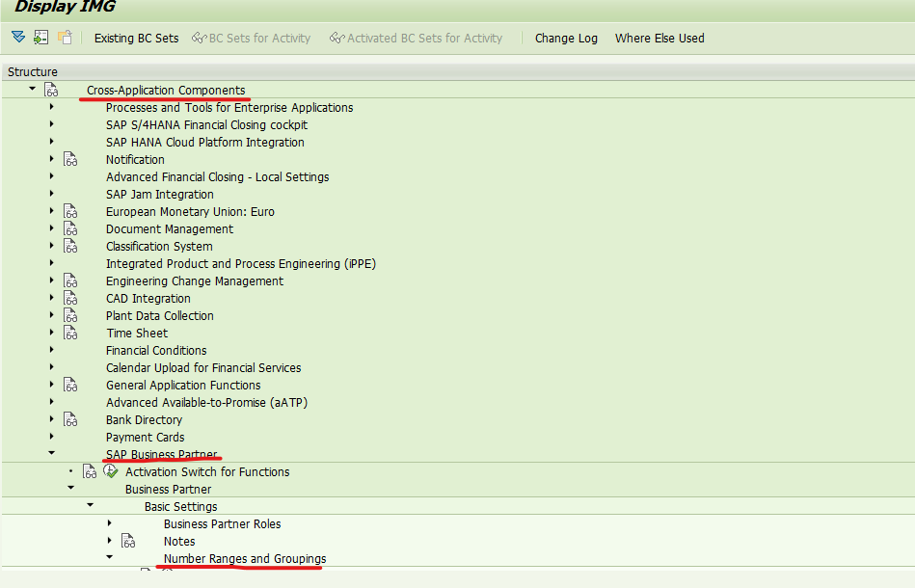Expand the Business Partner Roles node
Screen dimensions: 915x588
pos(109,523)
